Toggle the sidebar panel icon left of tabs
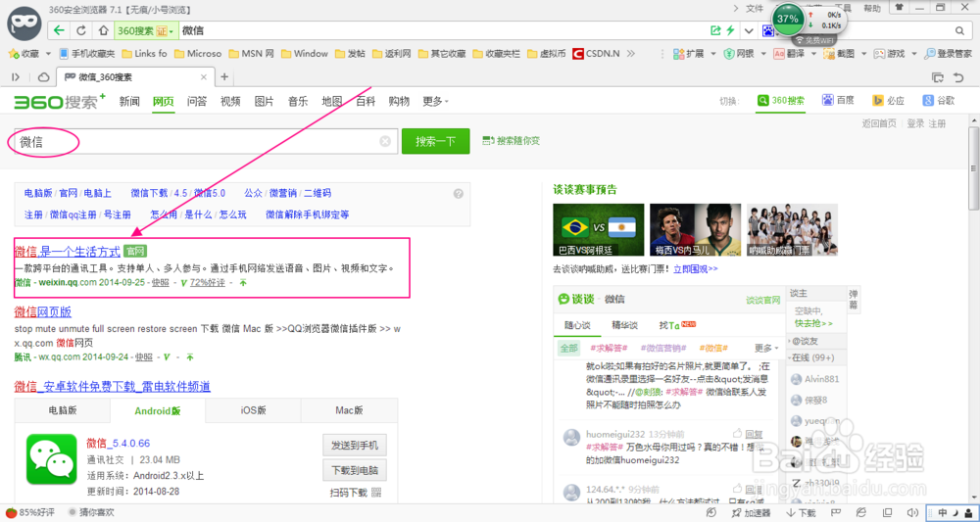 click(17, 77)
